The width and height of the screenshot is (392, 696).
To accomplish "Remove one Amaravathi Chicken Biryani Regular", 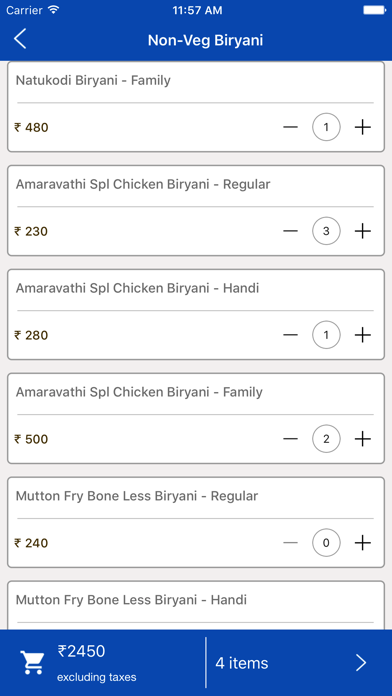I will (x=290, y=231).
